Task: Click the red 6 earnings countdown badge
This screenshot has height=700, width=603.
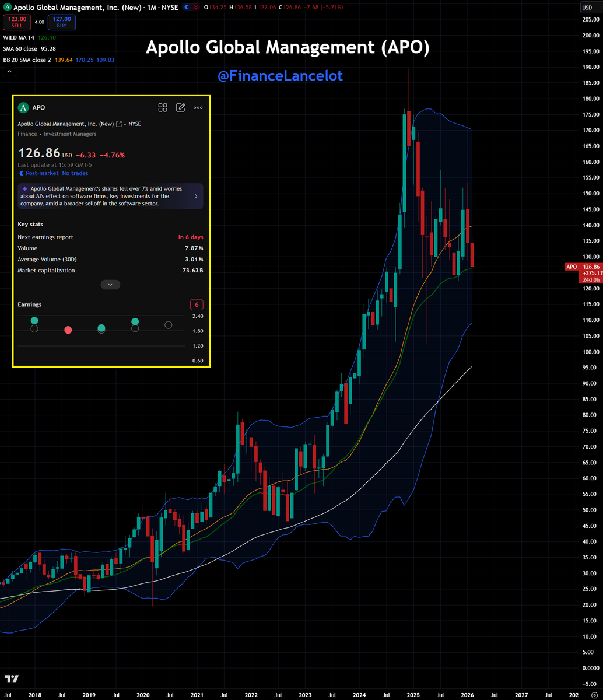Action: pos(197,304)
